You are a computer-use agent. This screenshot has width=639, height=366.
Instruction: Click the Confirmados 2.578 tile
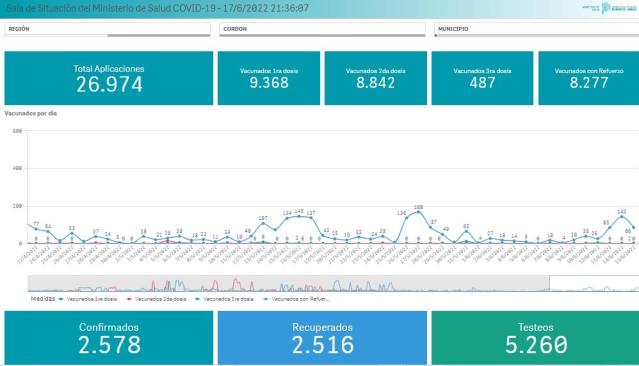click(x=108, y=337)
